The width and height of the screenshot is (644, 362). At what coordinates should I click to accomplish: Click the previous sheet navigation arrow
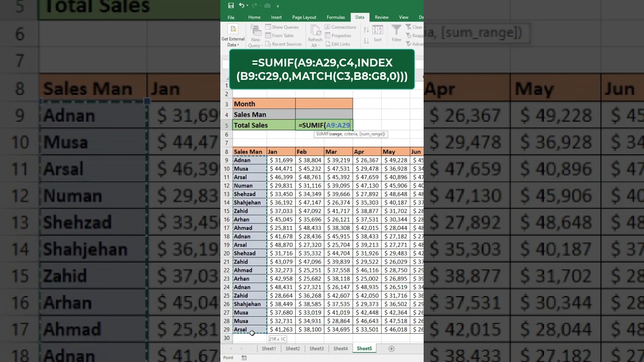click(x=232, y=348)
